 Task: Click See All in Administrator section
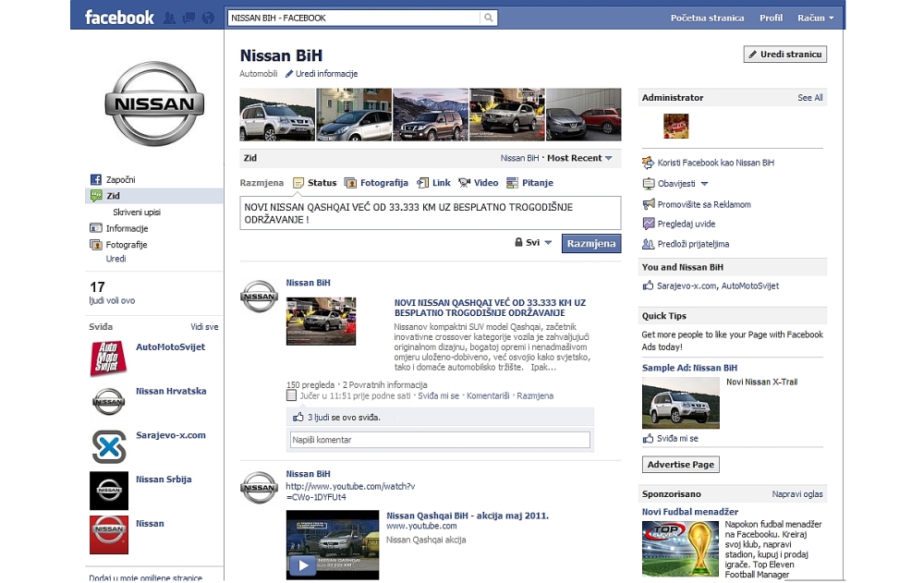[810, 98]
